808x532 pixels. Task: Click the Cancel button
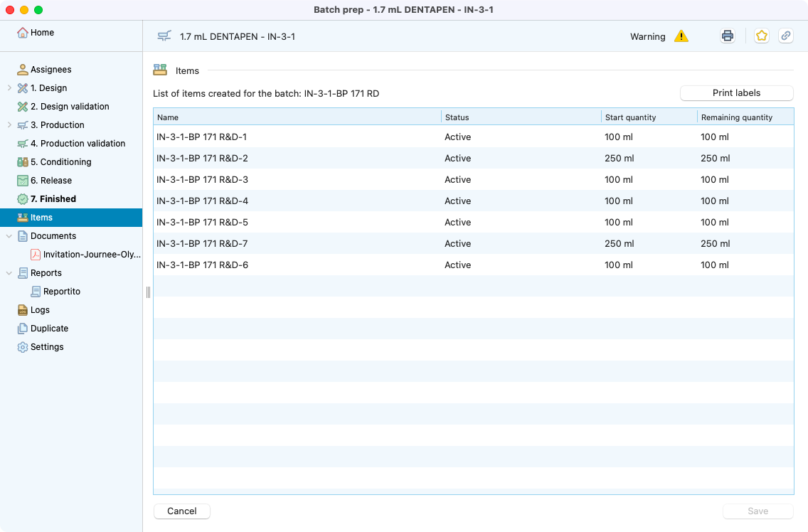pyautogui.click(x=182, y=511)
